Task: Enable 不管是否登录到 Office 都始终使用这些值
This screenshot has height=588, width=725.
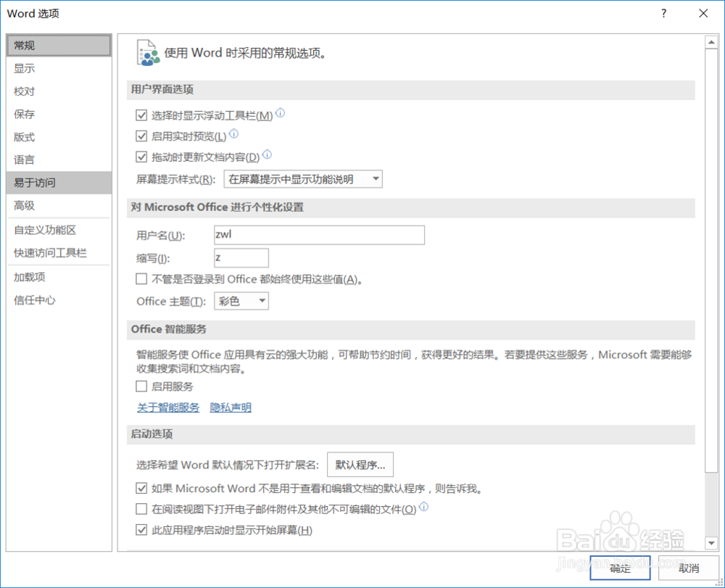Action: click(x=141, y=278)
